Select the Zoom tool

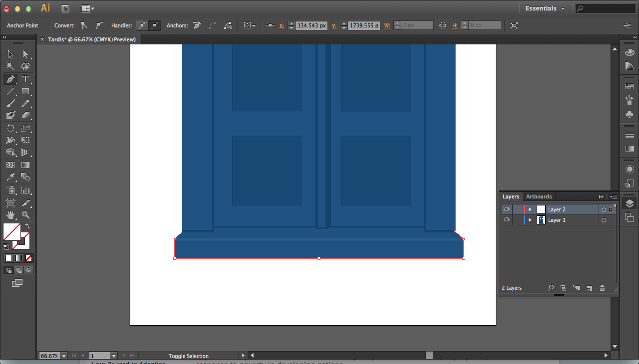pos(25,215)
